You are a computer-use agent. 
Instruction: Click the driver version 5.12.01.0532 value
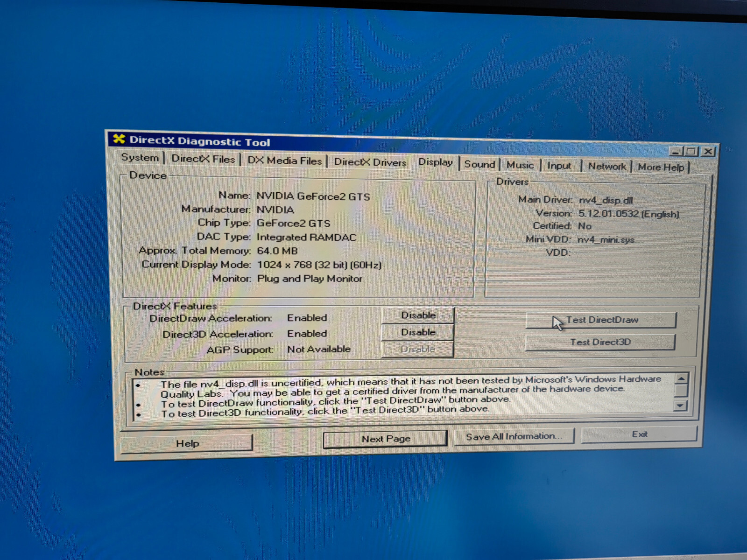[629, 214]
